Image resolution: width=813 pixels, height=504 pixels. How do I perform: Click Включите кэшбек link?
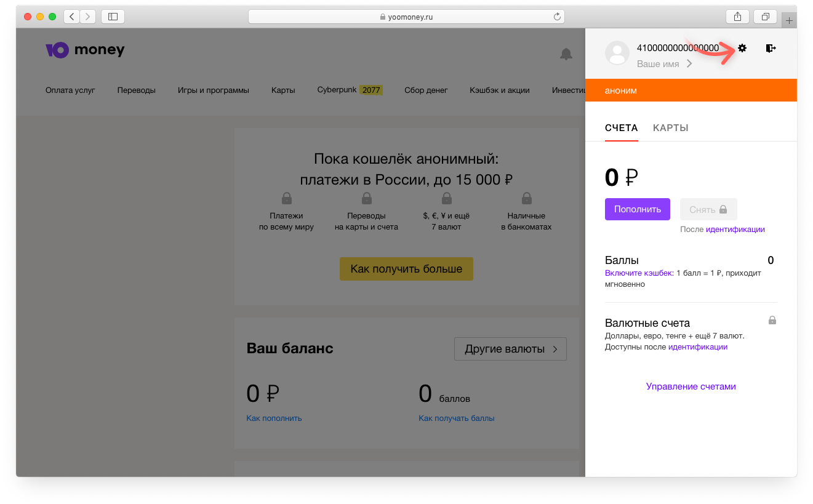point(639,273)
